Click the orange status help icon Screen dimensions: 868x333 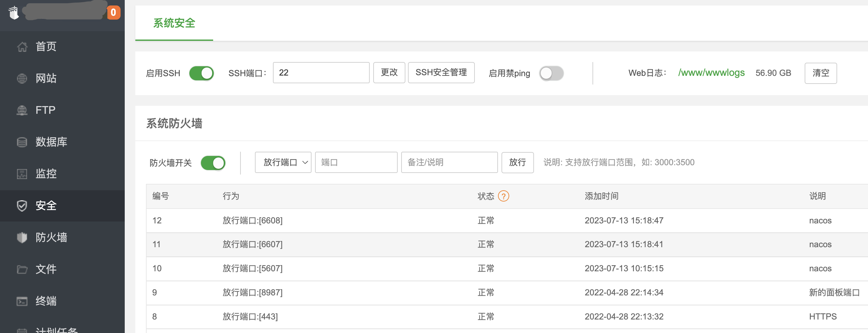[x=503, y=196]
